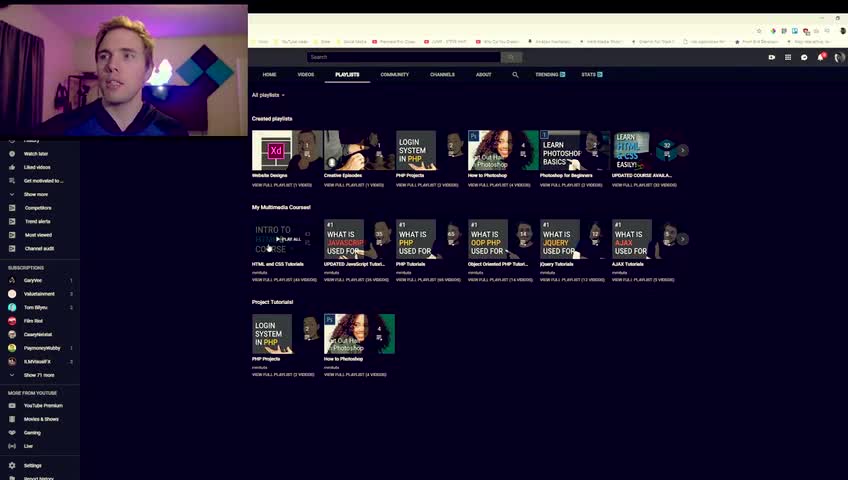Open View Full Playlist under jQuery Tutorials

coord(572,280)
